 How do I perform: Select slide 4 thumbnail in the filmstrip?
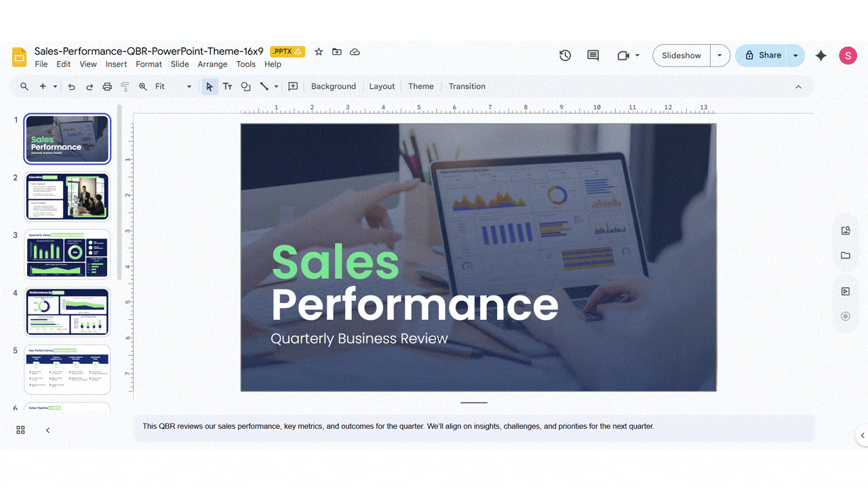tap(66, 311)
